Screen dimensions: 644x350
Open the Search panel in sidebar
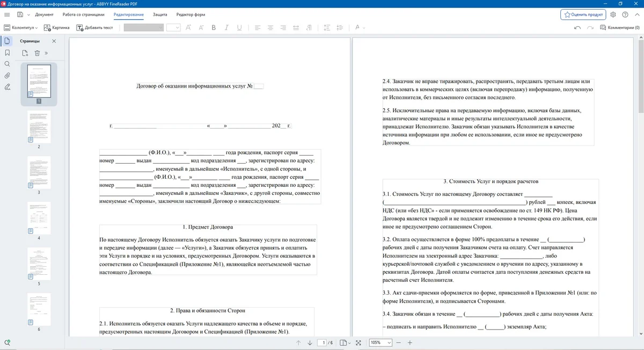click(8, 64)
